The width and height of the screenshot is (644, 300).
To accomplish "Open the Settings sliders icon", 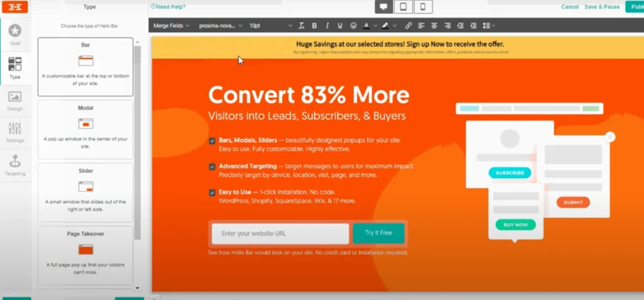I will 15,128.
